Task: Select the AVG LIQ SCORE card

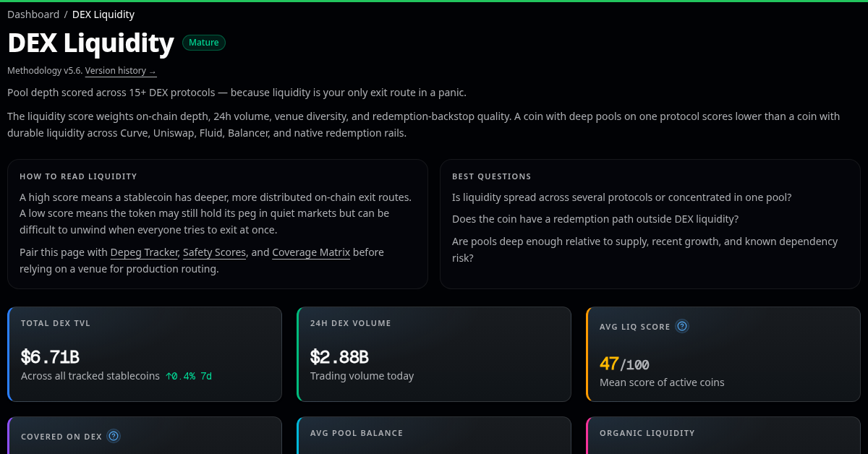Action: [723, 354]
